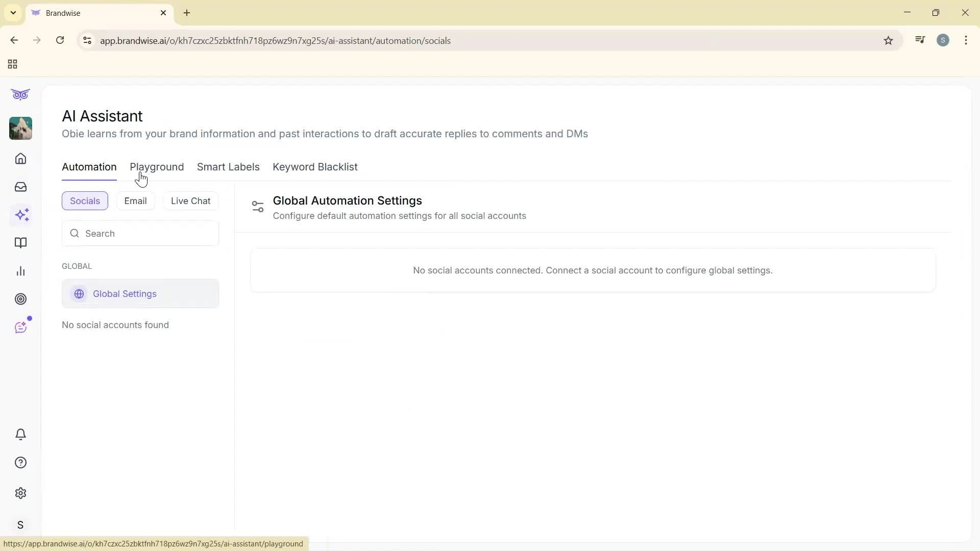Switch to the Email channel pill
Viewport: 980px width, 551px height.
135,201
